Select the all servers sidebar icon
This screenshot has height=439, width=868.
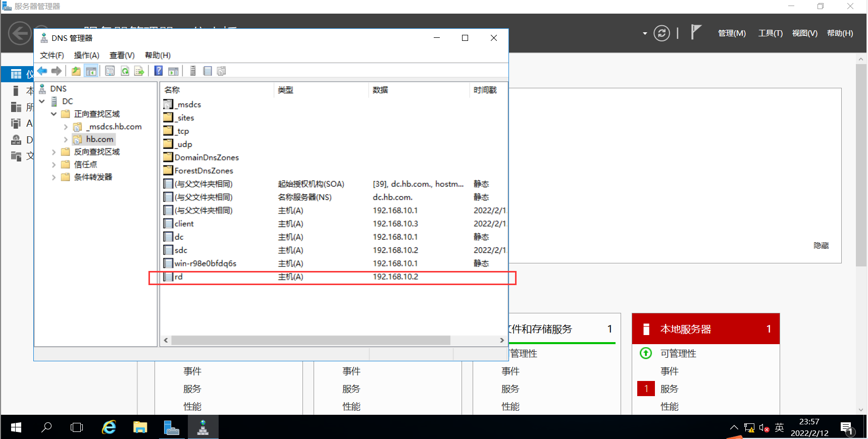(x=16, y=107)
